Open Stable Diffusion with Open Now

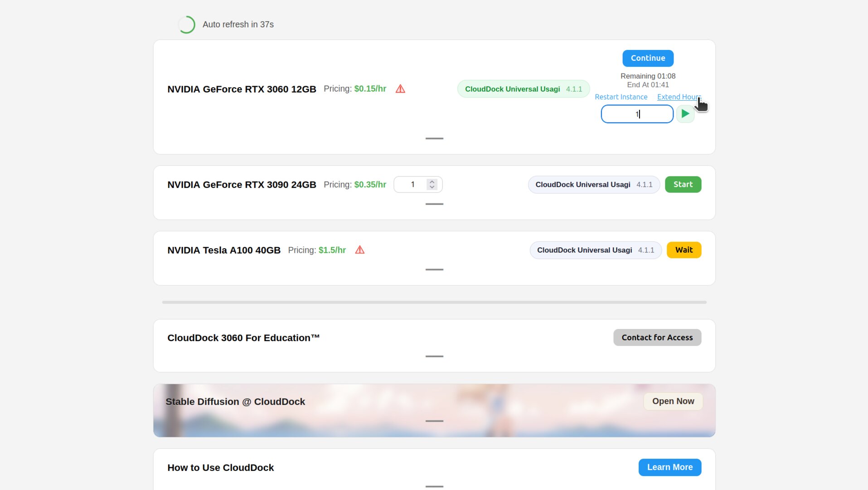673,401
